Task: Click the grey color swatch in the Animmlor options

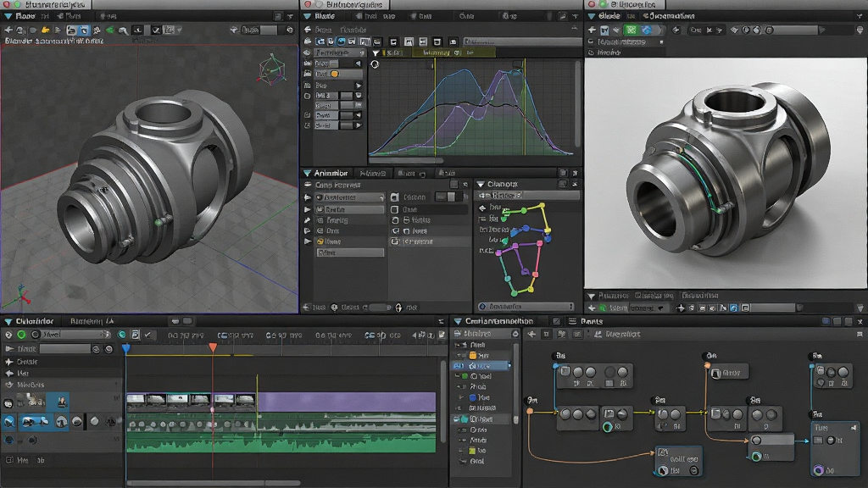Action: click(x=451, y=197)
